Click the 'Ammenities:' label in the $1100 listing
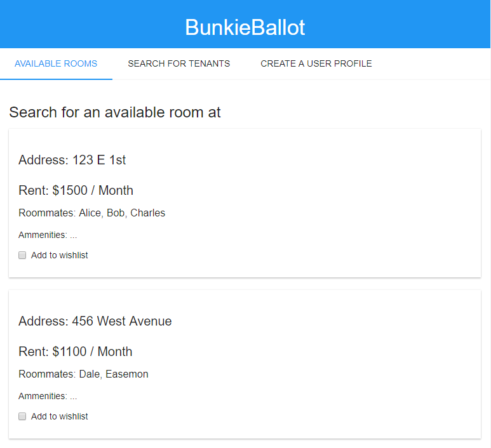The image size is (491, 448). 43,396
